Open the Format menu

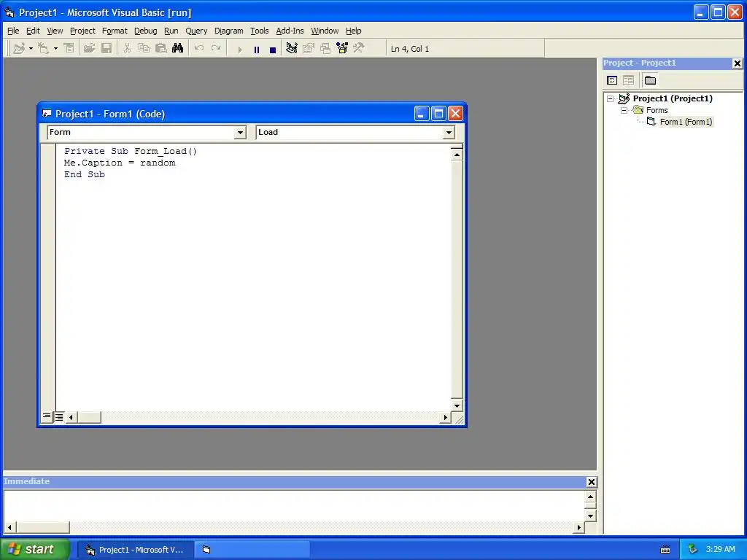coord(115,31)
